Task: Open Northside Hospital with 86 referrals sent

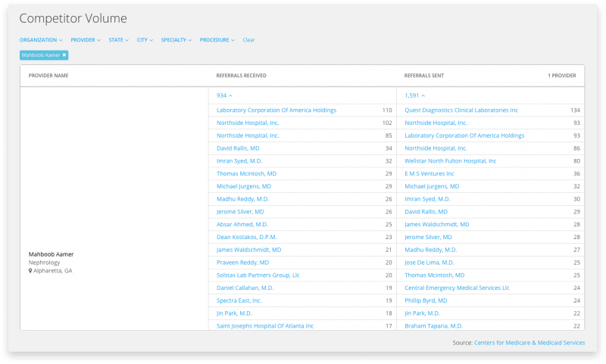Action: coord(436,148)
